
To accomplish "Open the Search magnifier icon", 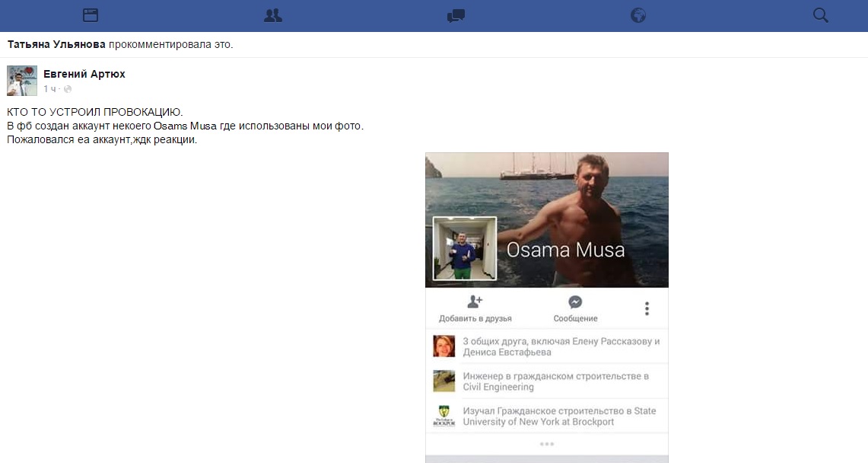I will pos(821,15).
